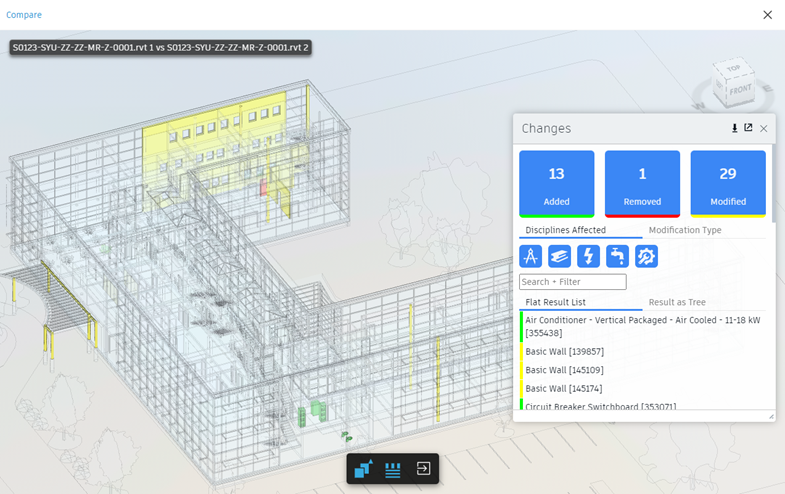Toggle the Structure discipline steel beam icon

[560, 256]
